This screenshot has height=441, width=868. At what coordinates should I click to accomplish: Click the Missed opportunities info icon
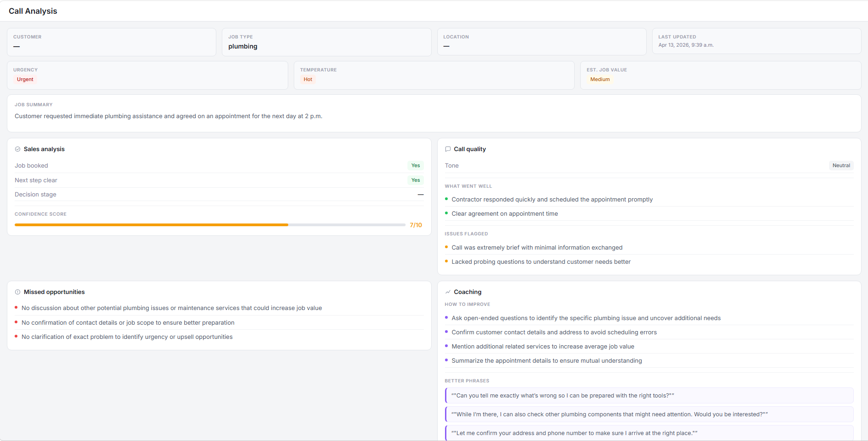click(17, 292)
